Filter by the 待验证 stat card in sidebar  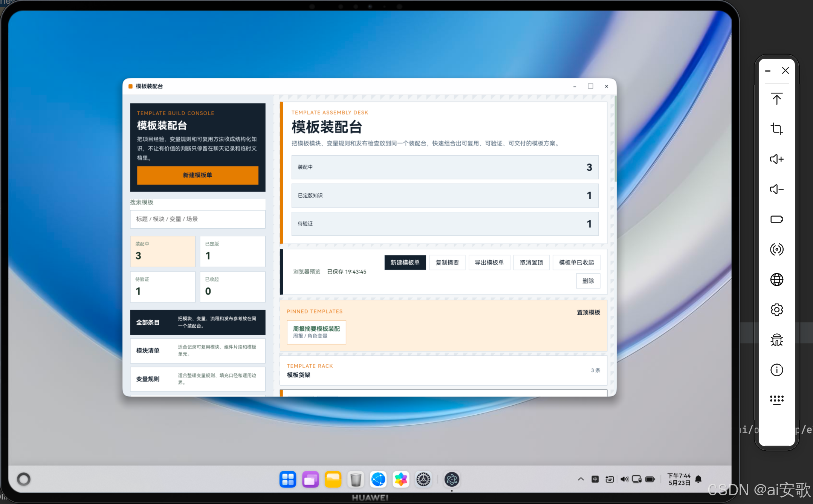pyautogui.click(x=163, y=287)
